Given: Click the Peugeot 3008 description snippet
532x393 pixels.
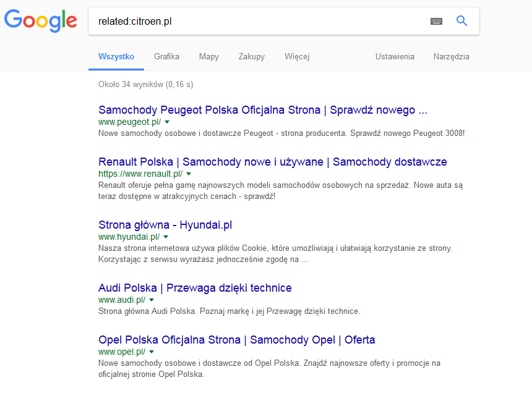Looking at the screenshot, I should [x=281, y=133].
